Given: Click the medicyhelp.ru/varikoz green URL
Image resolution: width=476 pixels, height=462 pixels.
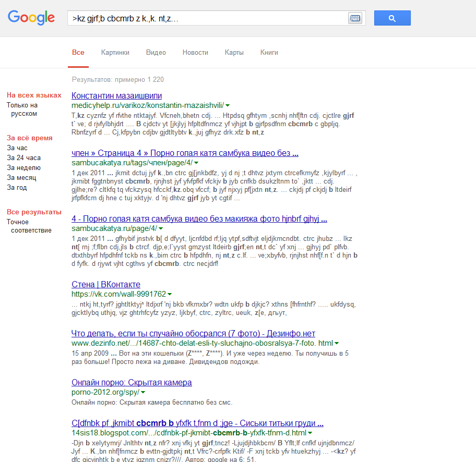Looking at the screenshot, I should pyautogui.click(x=148, y=105).
